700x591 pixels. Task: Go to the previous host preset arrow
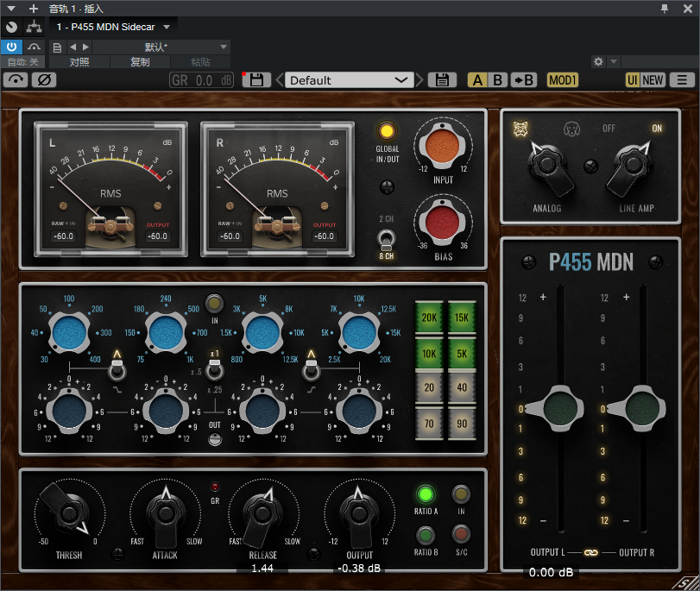pyautogui.click(x=73, y=47)
